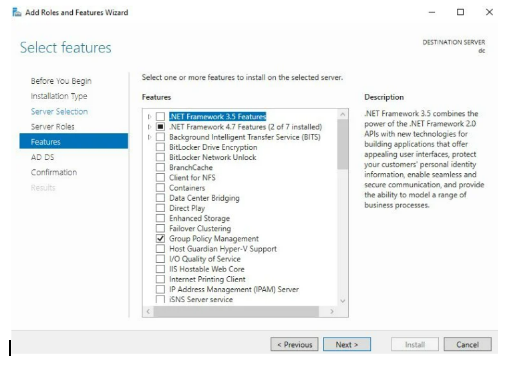
Task: Click the vertical scrollbar thumb in features
Action: (342, 144)
